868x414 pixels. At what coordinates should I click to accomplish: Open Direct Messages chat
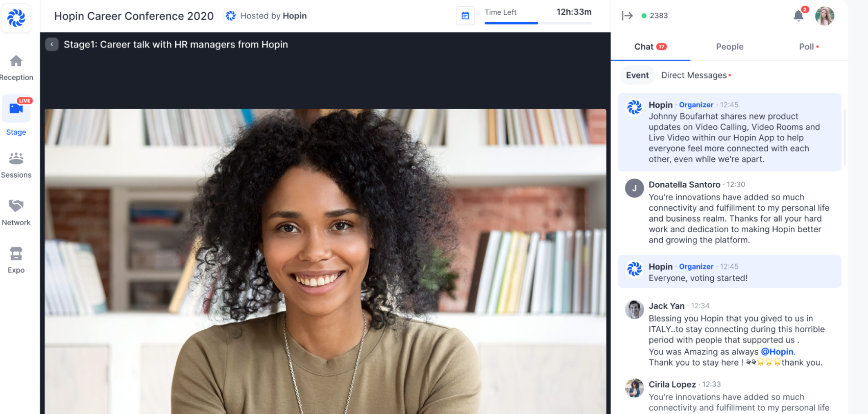(x=696, y=76)
